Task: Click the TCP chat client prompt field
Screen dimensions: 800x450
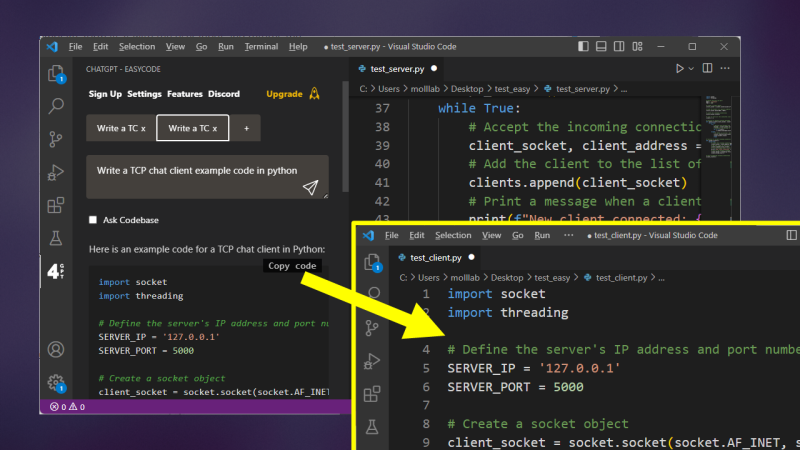Action: point(196,171)
